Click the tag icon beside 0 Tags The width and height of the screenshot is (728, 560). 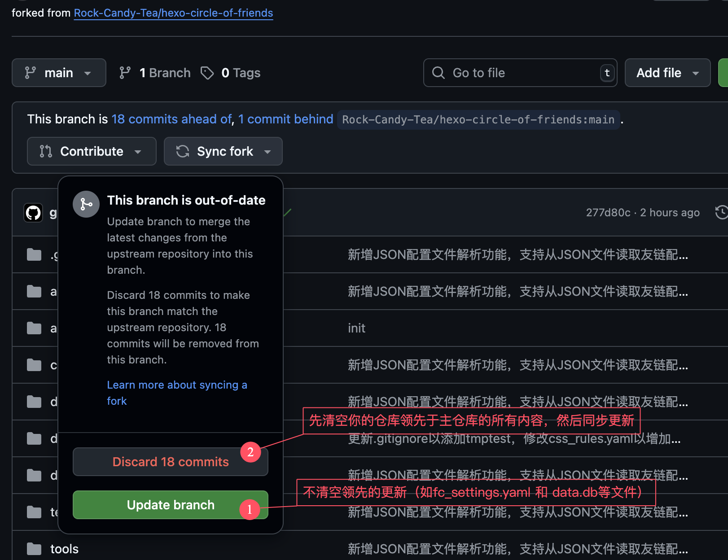(207, 73)
